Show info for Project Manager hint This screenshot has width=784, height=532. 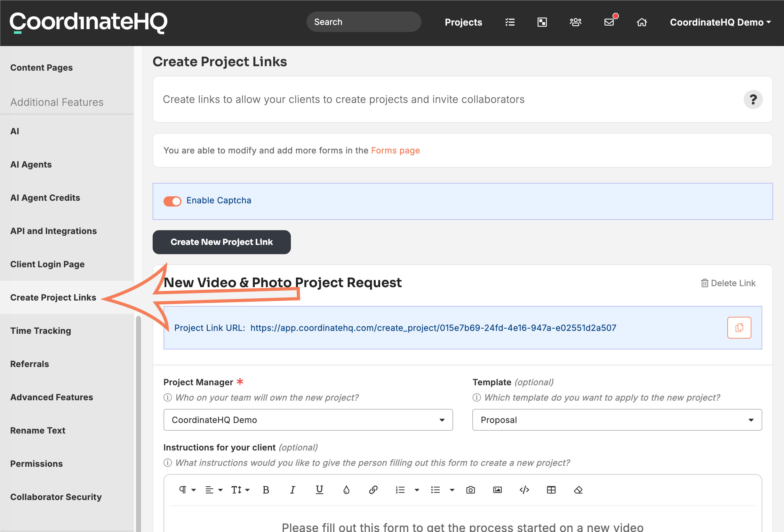pos(168,397)
